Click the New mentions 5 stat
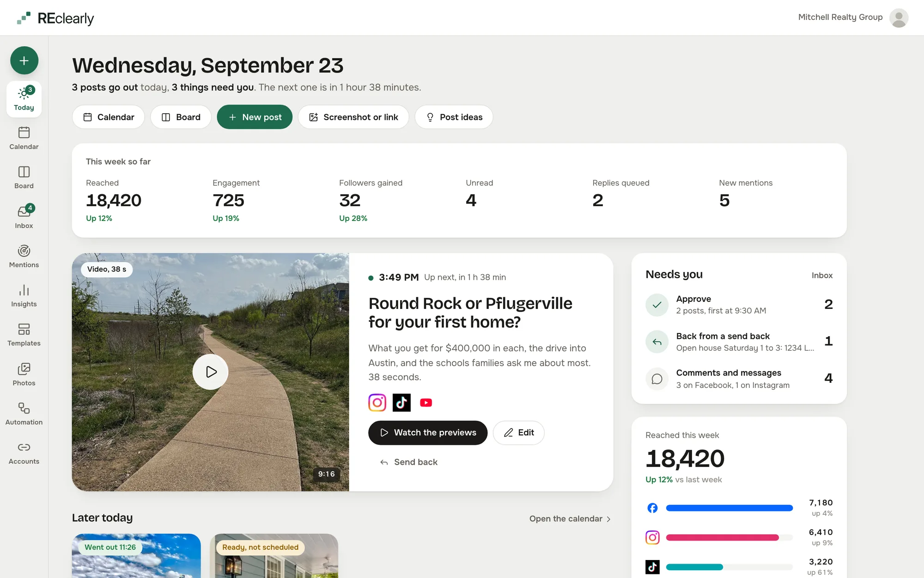This screenshot has height=578, width=924. [746, 194]
